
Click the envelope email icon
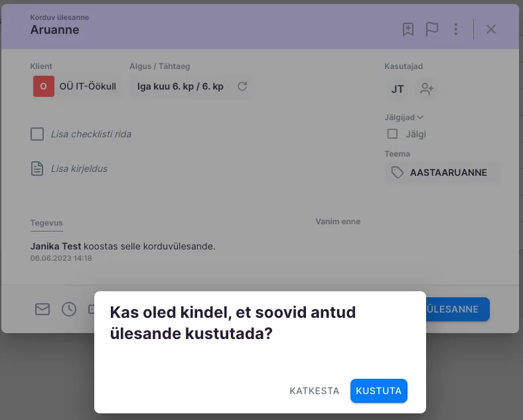pyautogui.click(x=42, y=309)
